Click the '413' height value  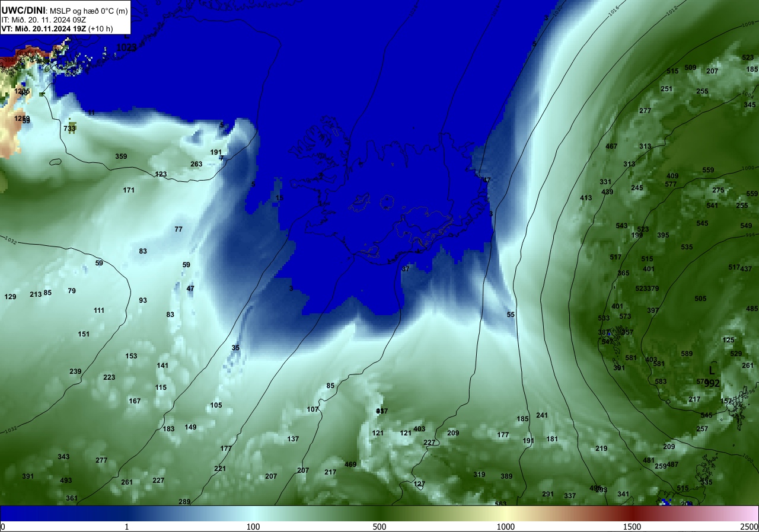coord(586,198)
